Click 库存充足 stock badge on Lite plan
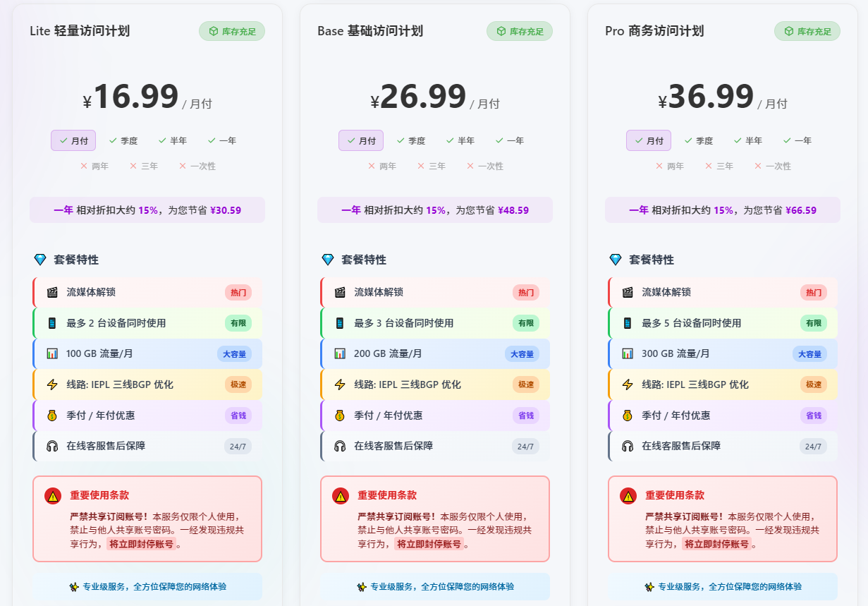This screenshot has height=606, width=868. (232, 31)
